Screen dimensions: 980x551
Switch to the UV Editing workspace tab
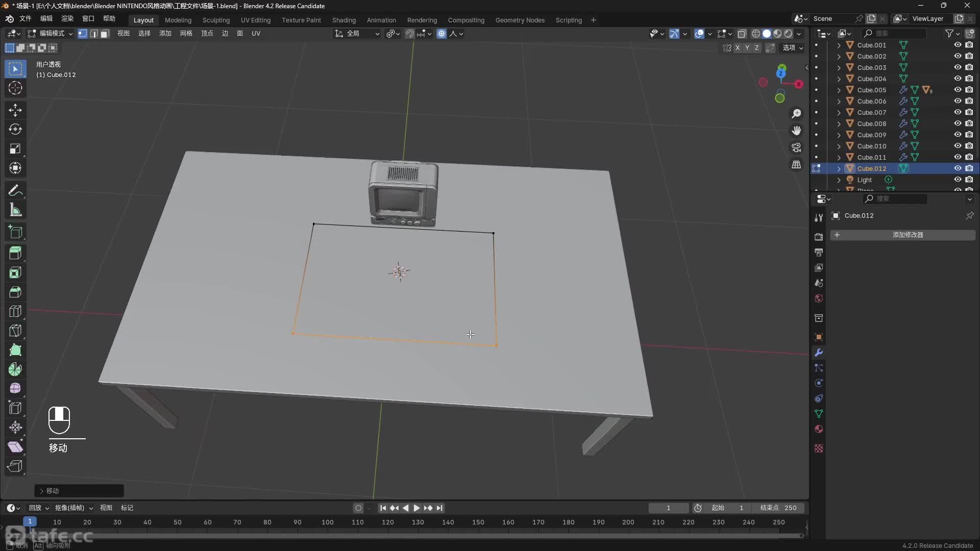[x=256, y=20]
